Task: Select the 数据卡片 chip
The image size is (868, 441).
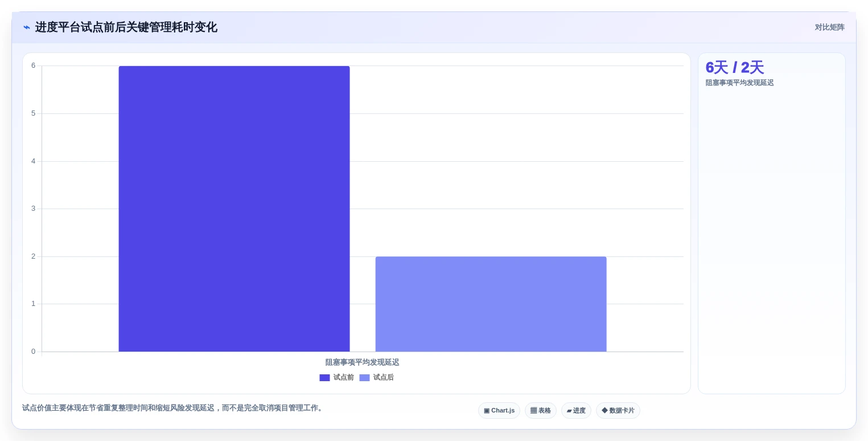Action: point(618,410)
